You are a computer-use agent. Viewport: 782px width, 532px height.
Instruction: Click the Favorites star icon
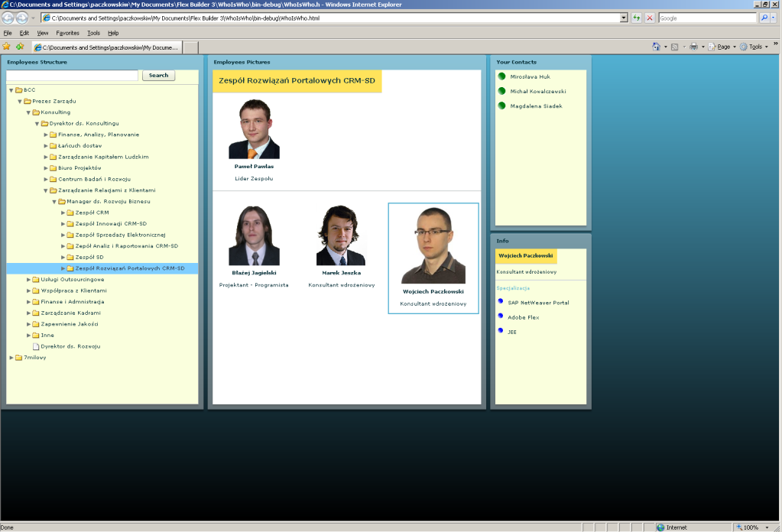tap(7, 47)
